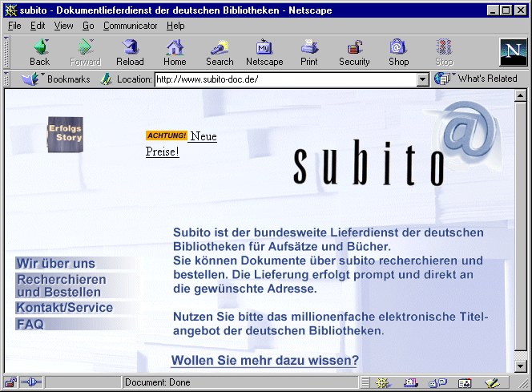Click the Stop loading button
The width and height of the screenshot is (532, 392).
click(x=444, y=52)
